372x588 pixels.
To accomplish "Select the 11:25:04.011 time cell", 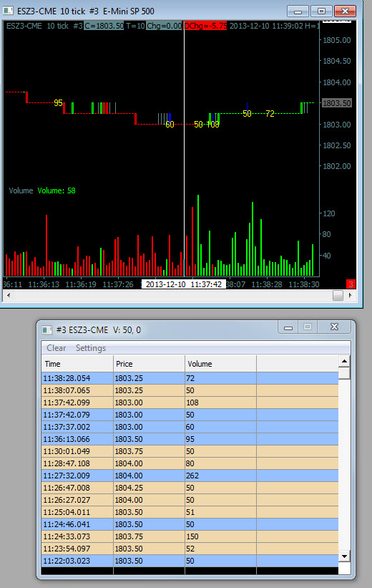I will point(77,512).
